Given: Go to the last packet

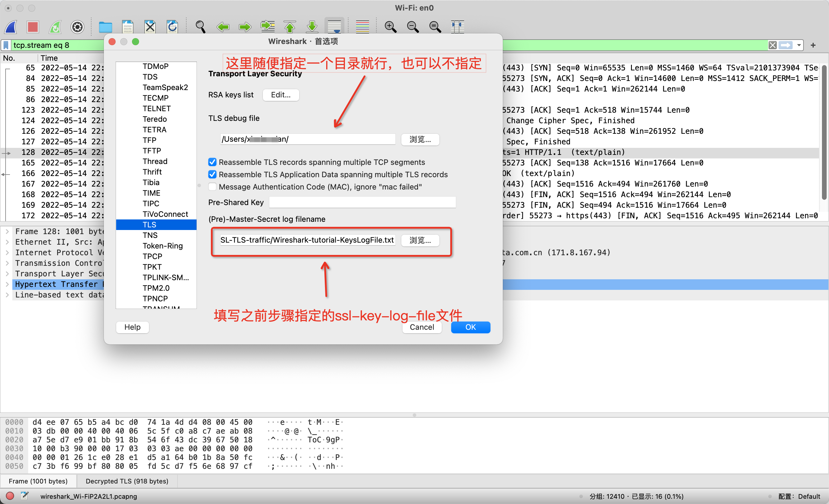Looking at the screenshot, I should pos(312,27).
